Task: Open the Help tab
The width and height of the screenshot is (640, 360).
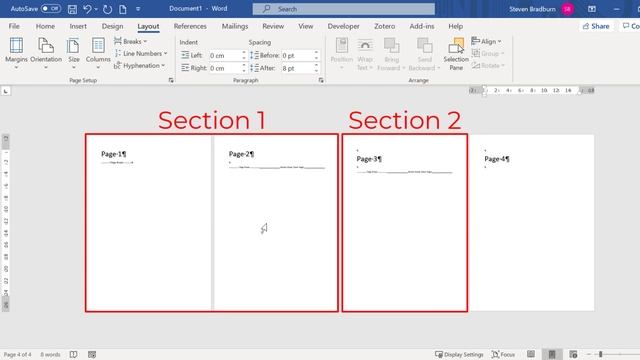Action: (456, 26)
